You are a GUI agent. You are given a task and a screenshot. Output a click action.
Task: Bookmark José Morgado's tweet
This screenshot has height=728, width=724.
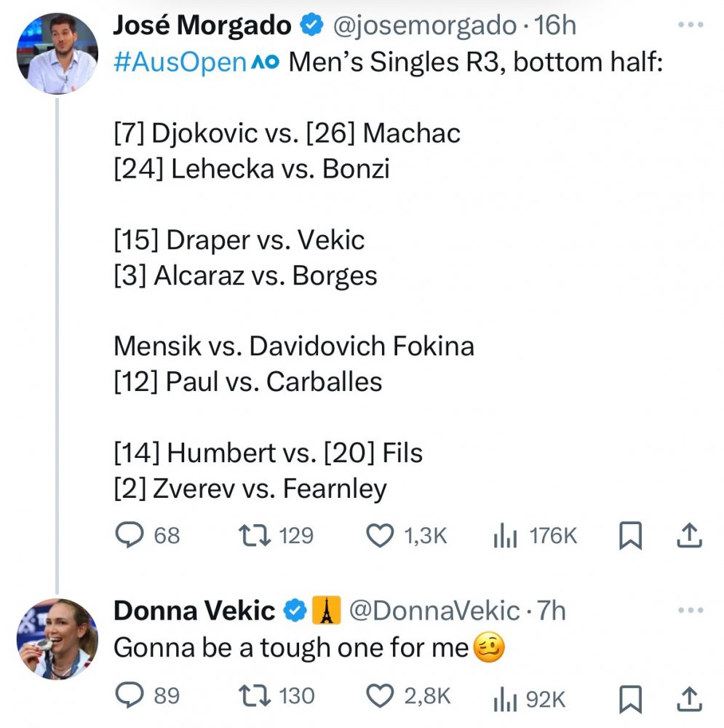click(x=630, y=535)
